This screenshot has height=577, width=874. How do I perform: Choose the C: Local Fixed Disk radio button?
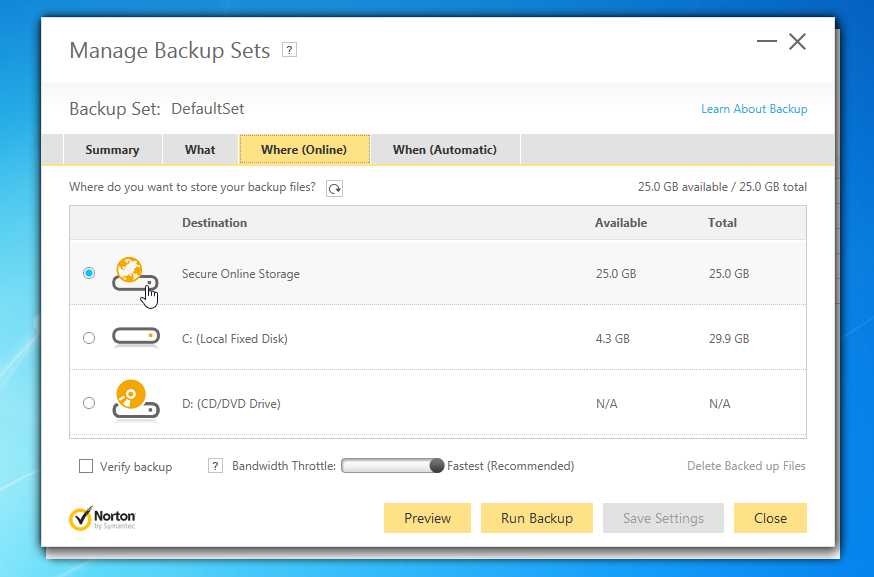pyautogui.click(x=89, y=338)
